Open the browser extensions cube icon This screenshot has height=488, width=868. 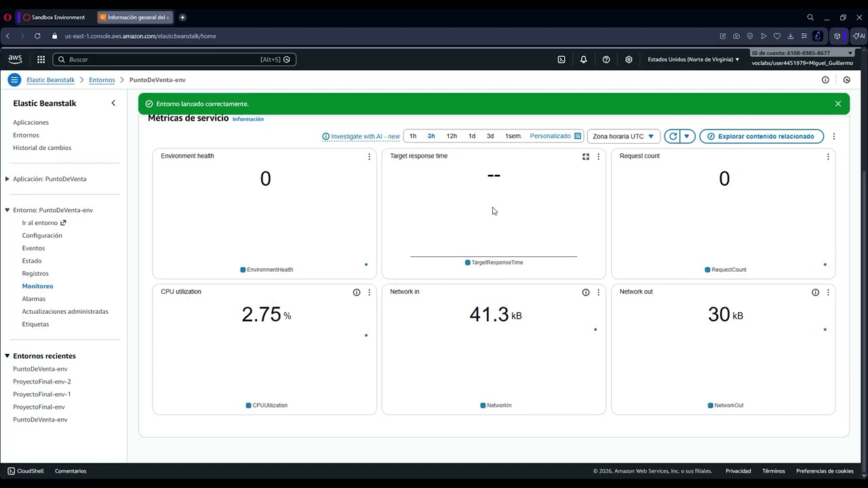[x=837, y=36]
